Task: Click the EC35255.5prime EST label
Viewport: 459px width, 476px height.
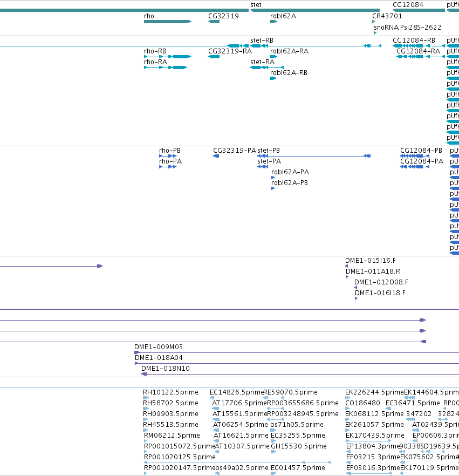Action: 298,436
